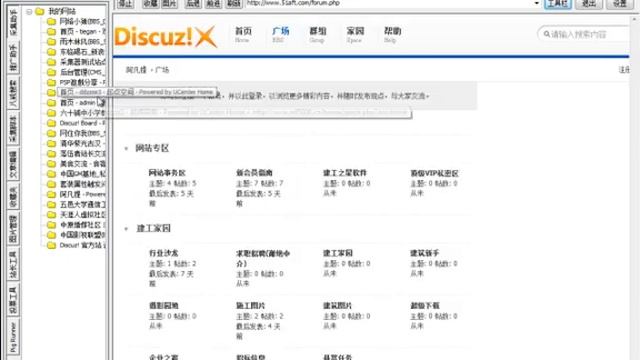The width and height of the screenshot is (640, 360).
Task: Go back with the 后退 button
Action: [193, 4]
